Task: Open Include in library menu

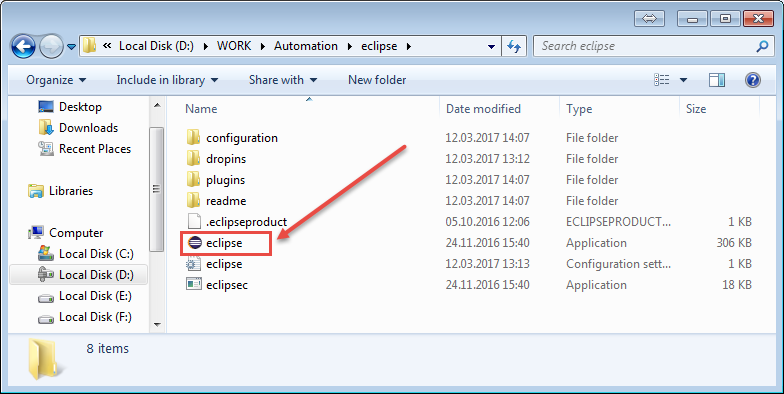Action: [x=167, y=80]
